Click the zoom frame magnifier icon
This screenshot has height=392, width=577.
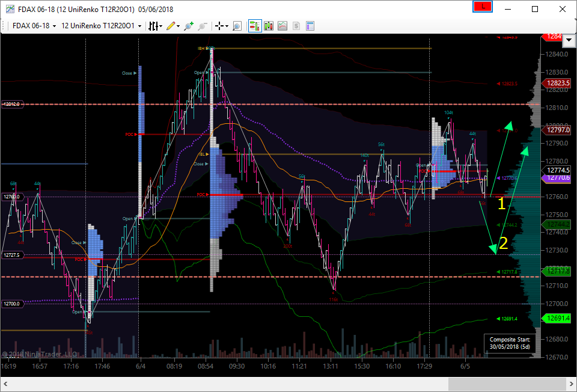(237, 26)
